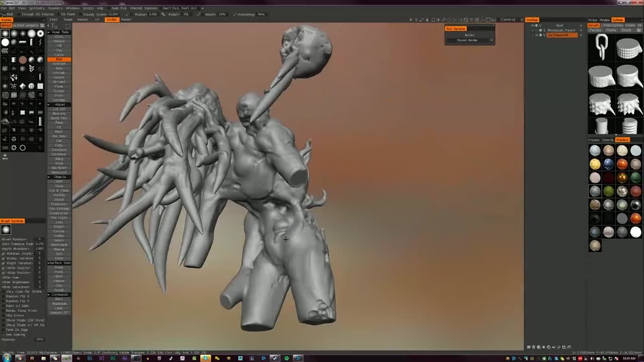
Task: Choose the brown sphere alpha
Action: pyautogui.click(x=23, y=60)
